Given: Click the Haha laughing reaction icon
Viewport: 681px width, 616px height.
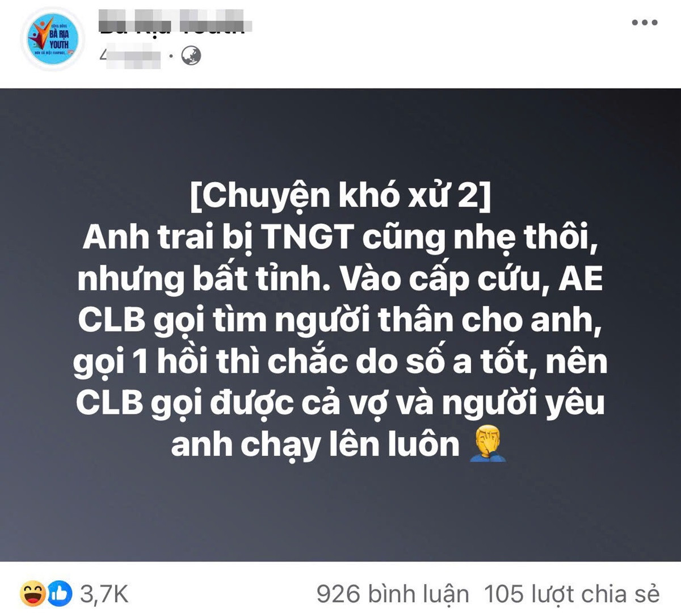Looking at the screenshot, I should 32,594.
